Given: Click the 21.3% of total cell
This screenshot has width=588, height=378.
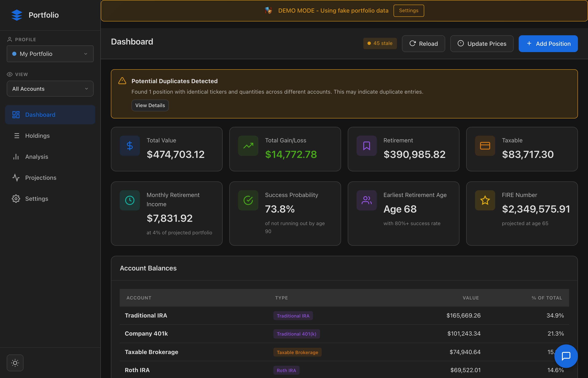Looking at the screenshot, I should tap(556, 333).
